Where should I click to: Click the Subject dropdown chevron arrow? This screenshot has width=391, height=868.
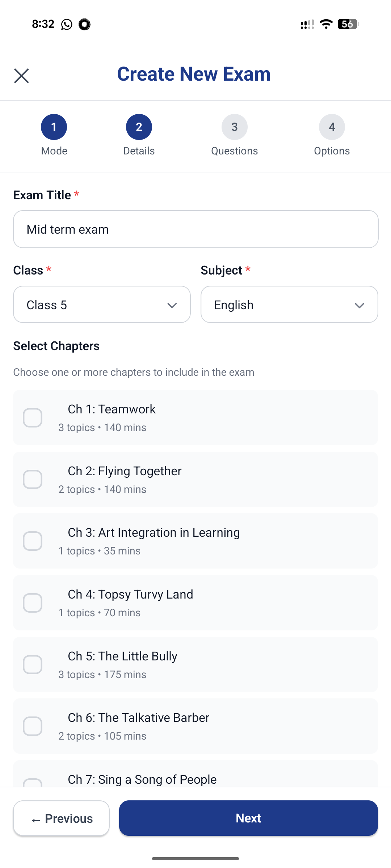coord(360,306)
